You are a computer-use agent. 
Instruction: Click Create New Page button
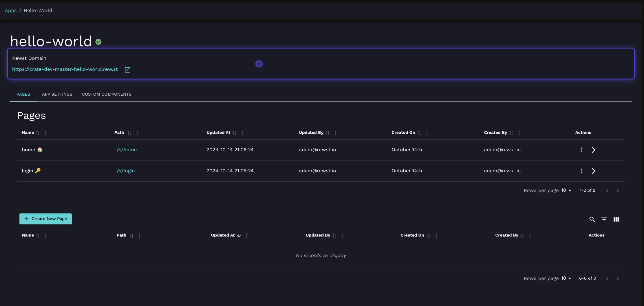coord(46,219)
